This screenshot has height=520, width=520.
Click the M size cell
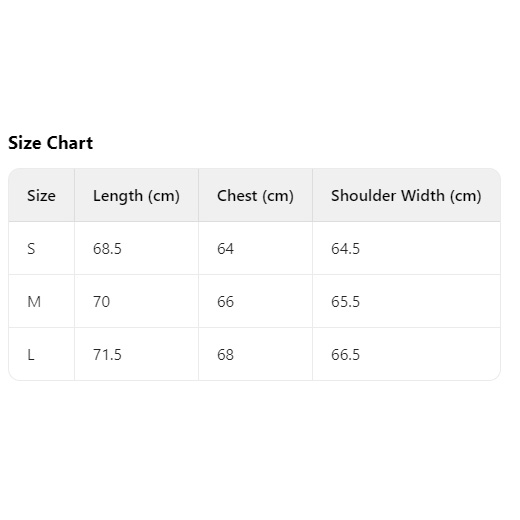pyautogui.click(x=34, y=302)
